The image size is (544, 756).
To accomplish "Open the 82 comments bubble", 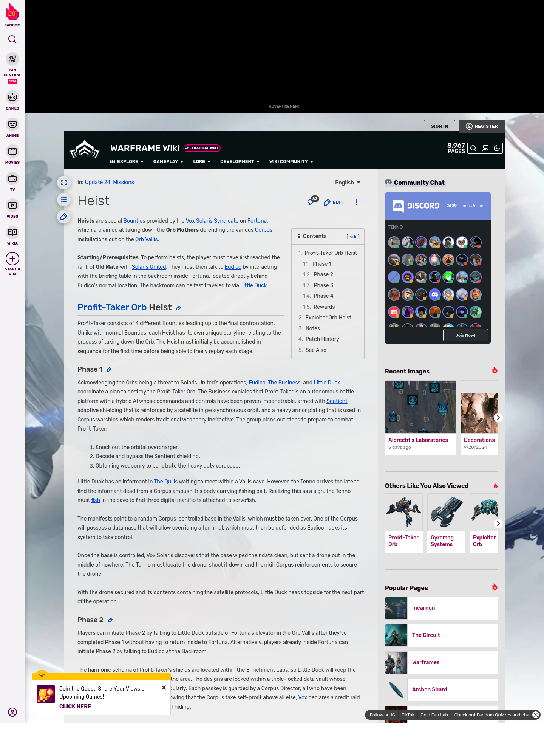I will [x=313, y=201].
